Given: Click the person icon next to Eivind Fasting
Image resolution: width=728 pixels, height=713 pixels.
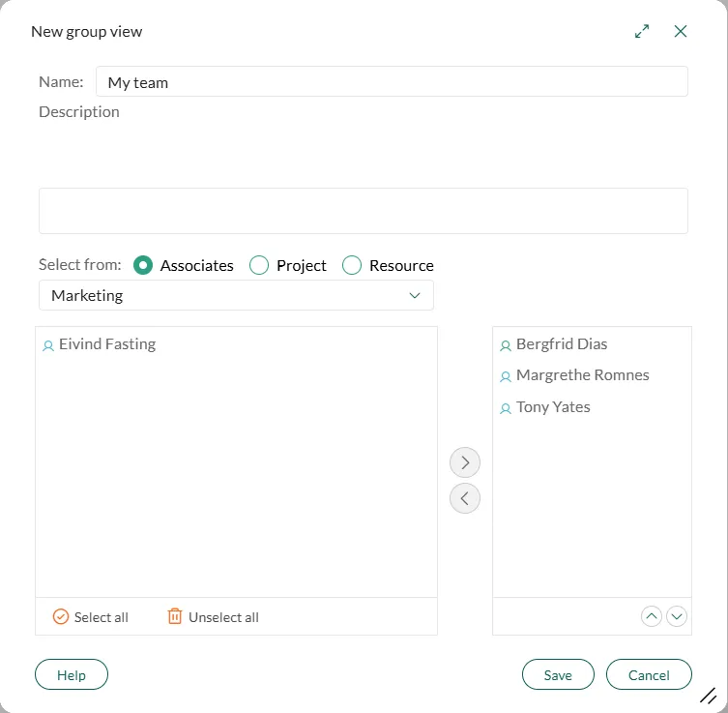Looking at the screenshot, I should 48,345.
